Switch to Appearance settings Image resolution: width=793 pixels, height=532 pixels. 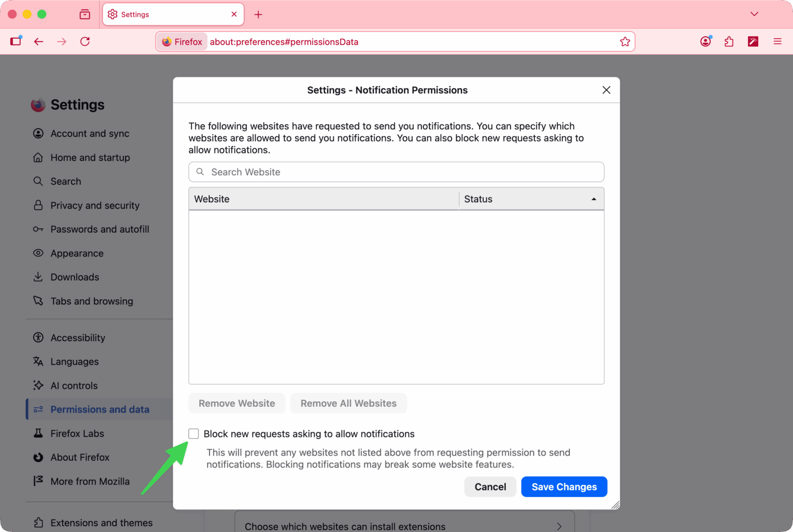point(77,253)
